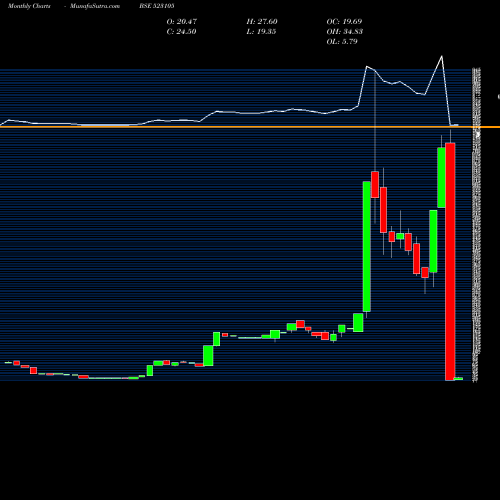Click the 'OL: 5.79' value
Screen dimensions: 500x500
[x=342, y=41]
